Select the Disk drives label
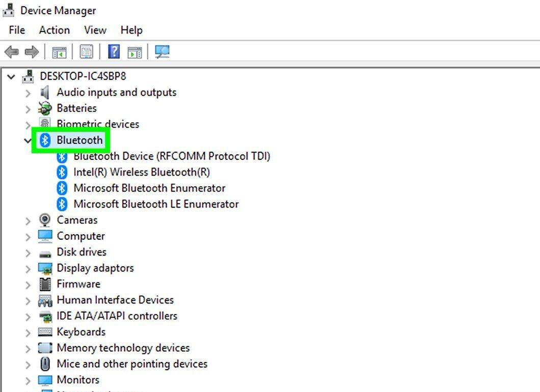The width and height of the screenshot is (540, 392). coord(82,252)
